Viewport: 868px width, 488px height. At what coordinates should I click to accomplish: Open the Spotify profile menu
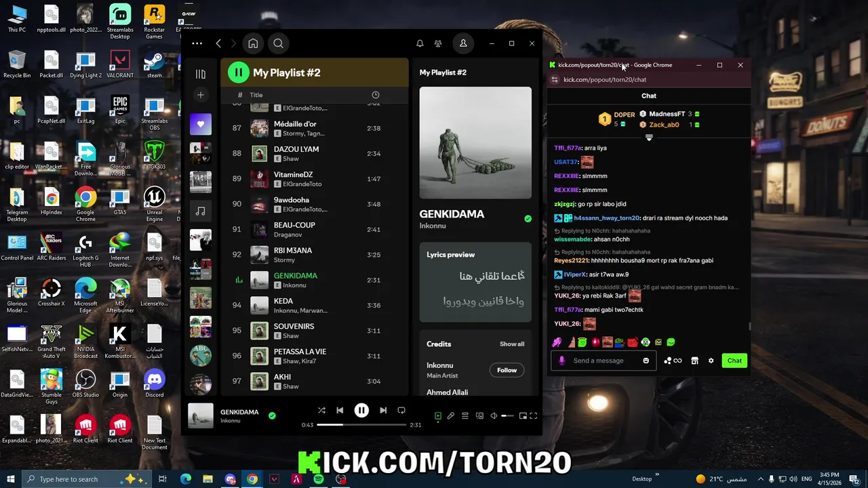click(463, 43)
